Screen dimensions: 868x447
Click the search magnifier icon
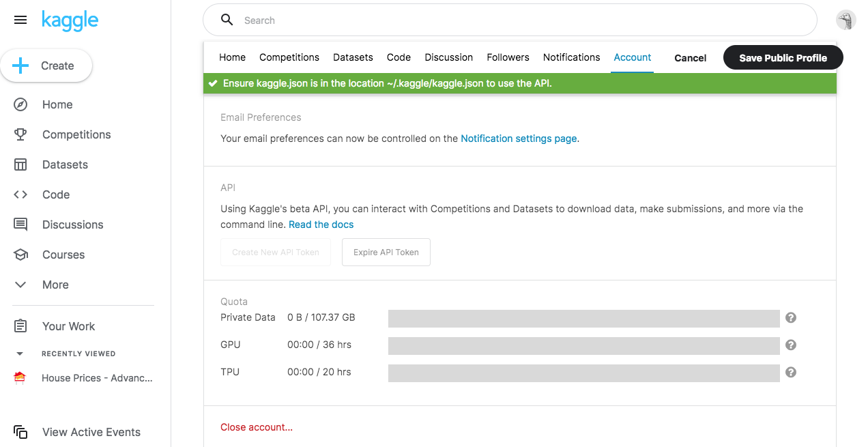coord(227,20)
